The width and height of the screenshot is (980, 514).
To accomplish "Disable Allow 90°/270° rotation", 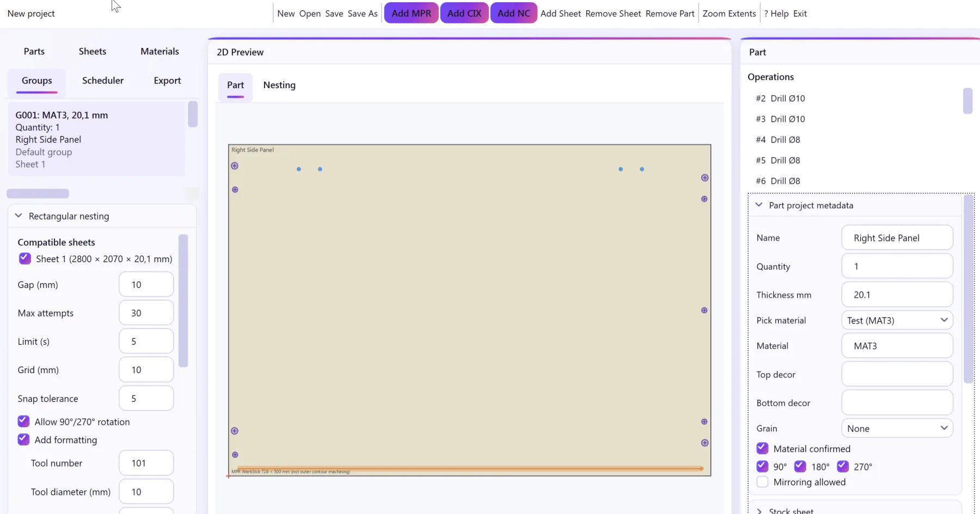I will tap(23, 422).
